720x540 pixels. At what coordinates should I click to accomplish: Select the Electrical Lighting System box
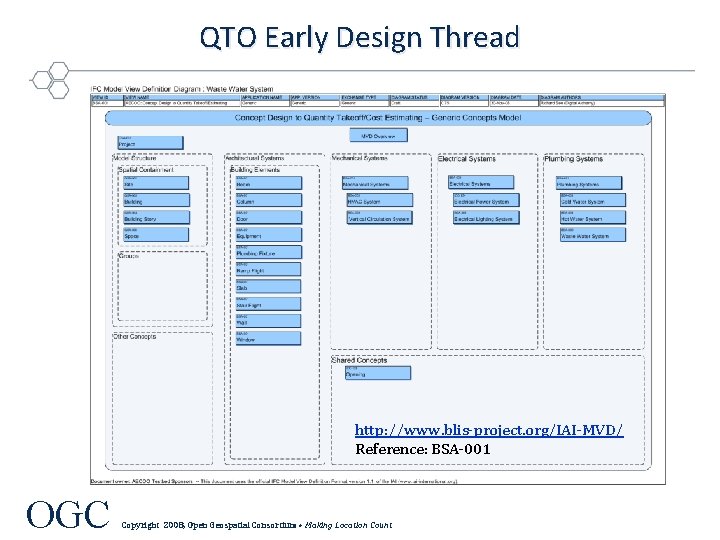pos(486,217)
